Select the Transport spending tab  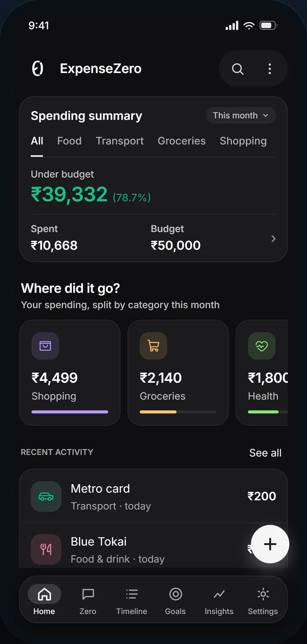tap(119, 141)
